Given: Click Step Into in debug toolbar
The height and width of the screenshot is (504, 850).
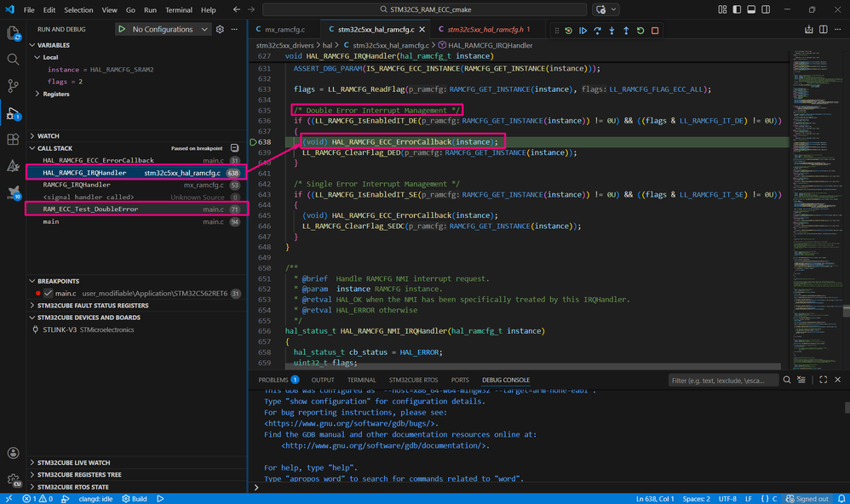Looking at the screenshot, I should pyautogui.click(x=612, y=31).
